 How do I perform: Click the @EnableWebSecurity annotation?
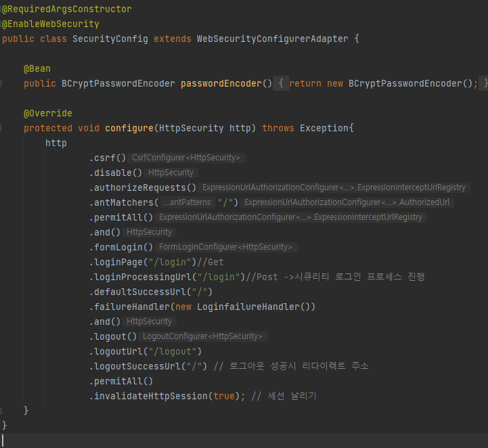pyautogui.click(x=51, y=24)
